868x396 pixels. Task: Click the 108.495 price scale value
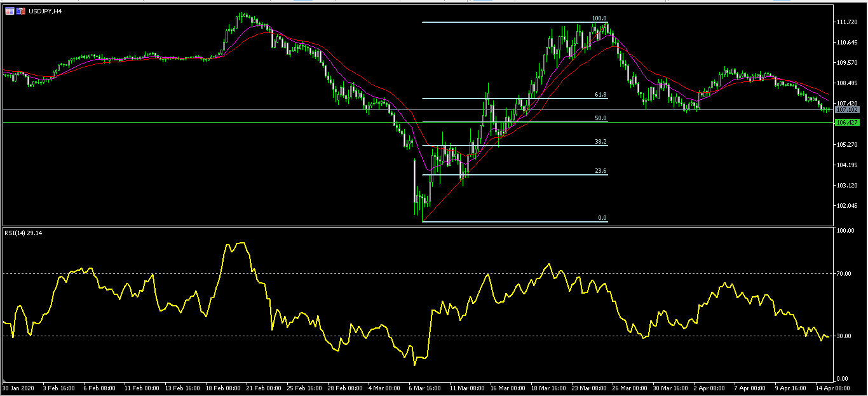[x=848, y=83]
